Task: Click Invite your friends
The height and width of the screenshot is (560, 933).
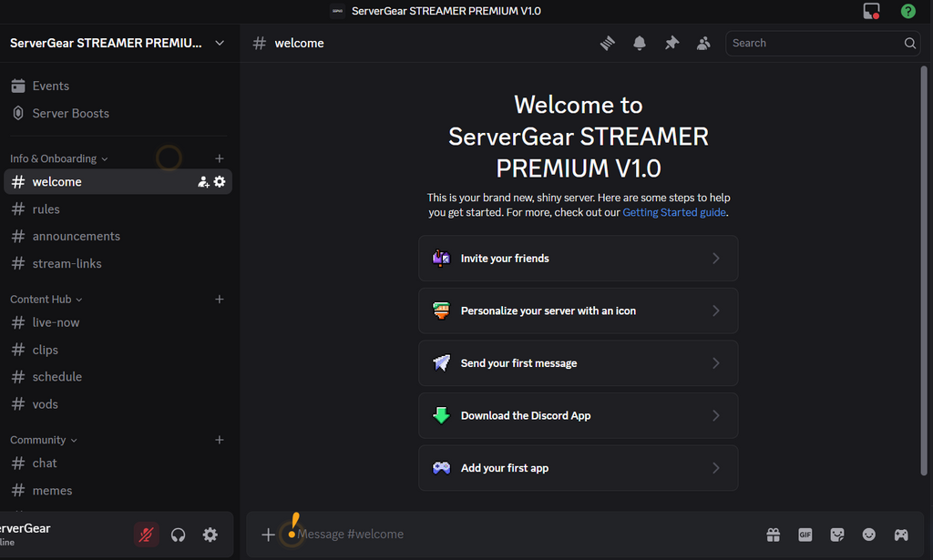Action: point(578,259)
